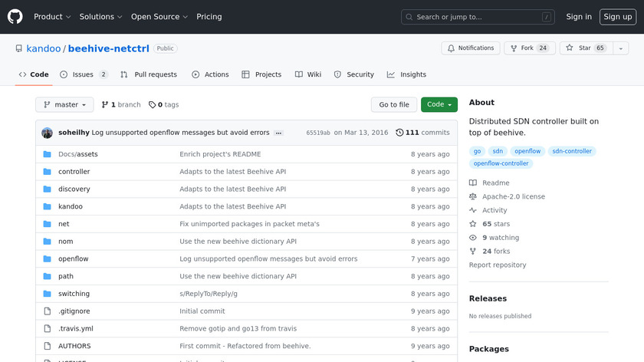Click the tags icon next to 0 tags

(152, 105)
